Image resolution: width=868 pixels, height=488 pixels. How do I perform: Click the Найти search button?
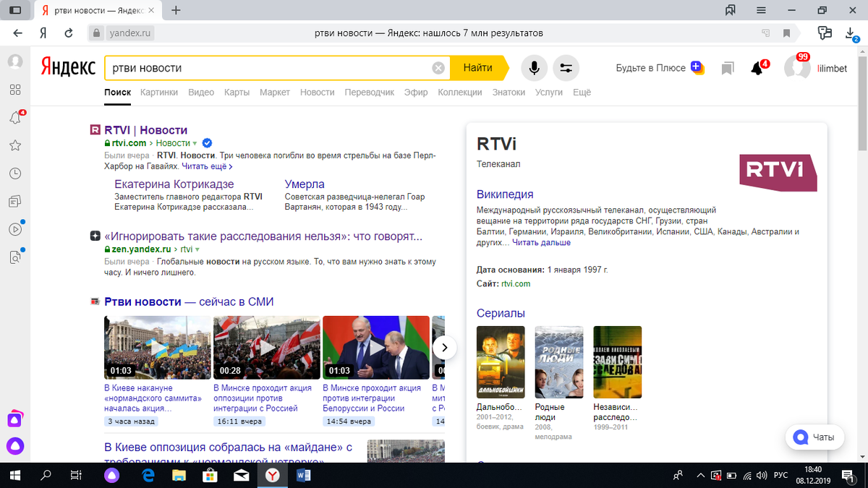click(478, 68)
